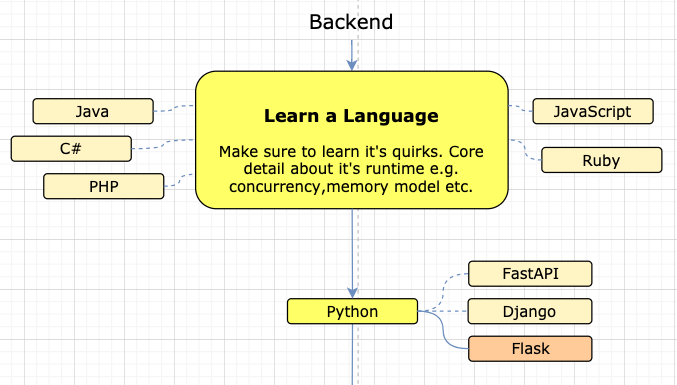Select the JavaScript node
The height and width of the screenshot is (385, 677).
point(593,111)
